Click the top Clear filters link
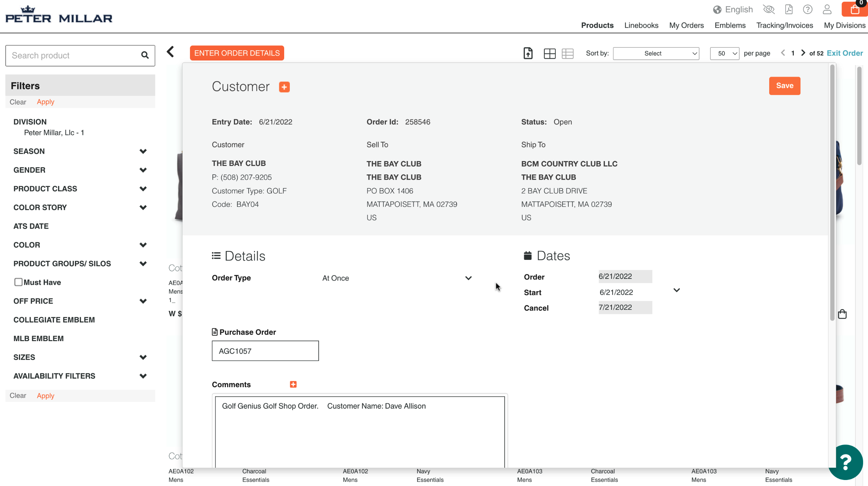 pyautogui.click(x=18, y=102)
